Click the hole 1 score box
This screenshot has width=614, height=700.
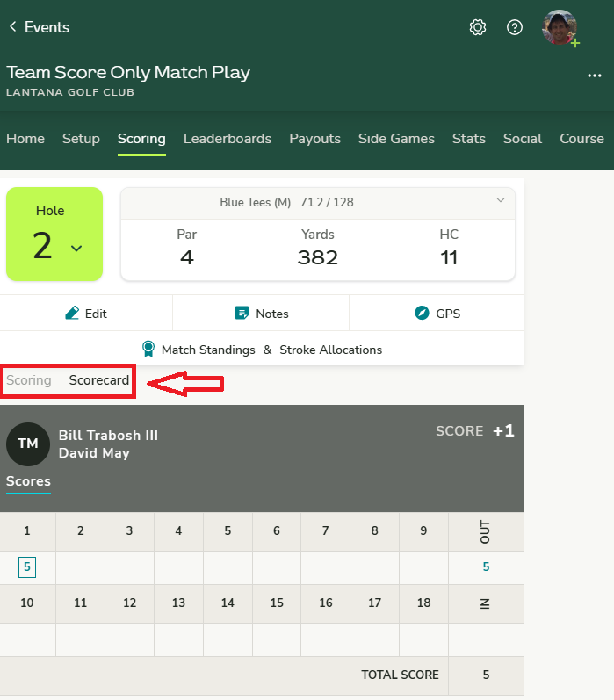27,566
